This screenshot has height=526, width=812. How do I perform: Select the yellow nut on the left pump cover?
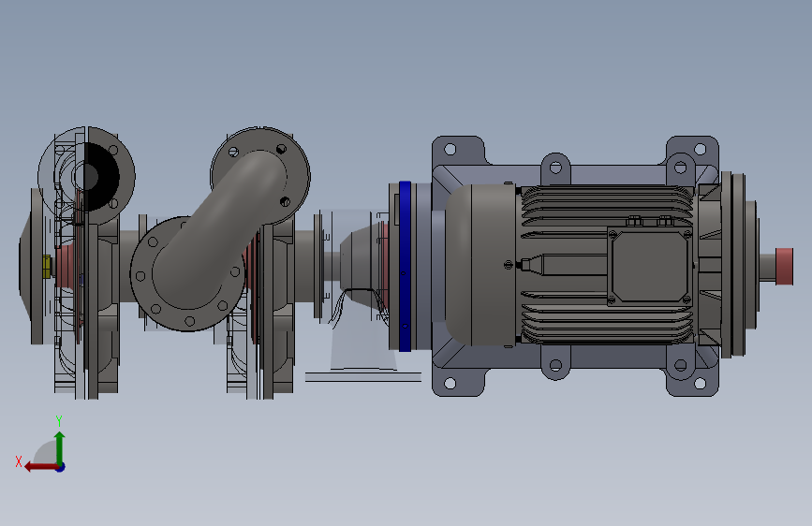[x=46, y=266]
